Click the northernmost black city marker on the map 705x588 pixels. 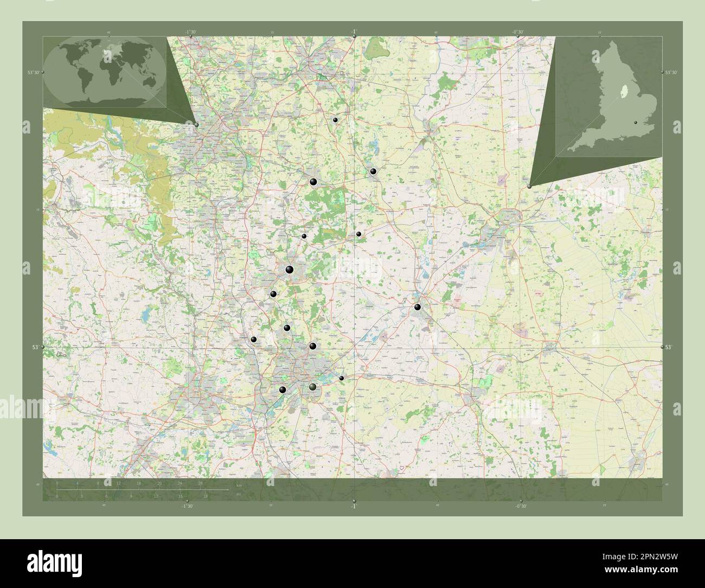pyautogui.click(x=336, y=120)
